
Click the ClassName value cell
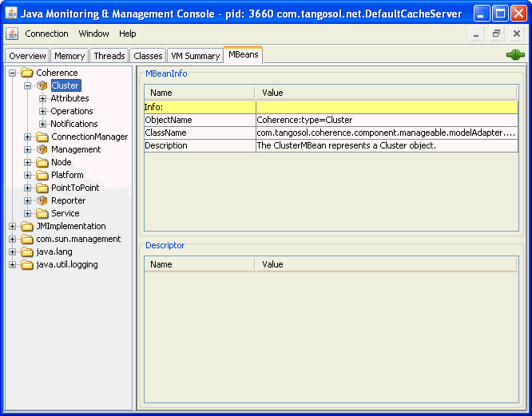[x=387, y=133]
